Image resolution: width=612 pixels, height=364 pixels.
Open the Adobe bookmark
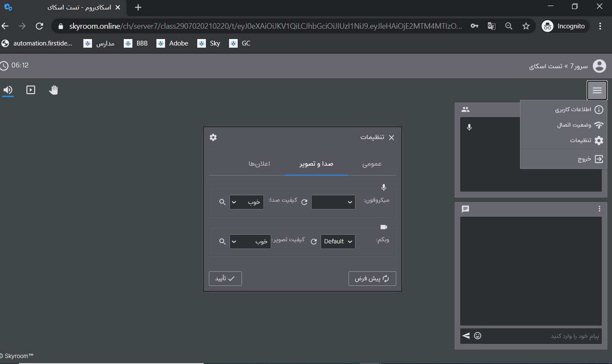[172, 43]
